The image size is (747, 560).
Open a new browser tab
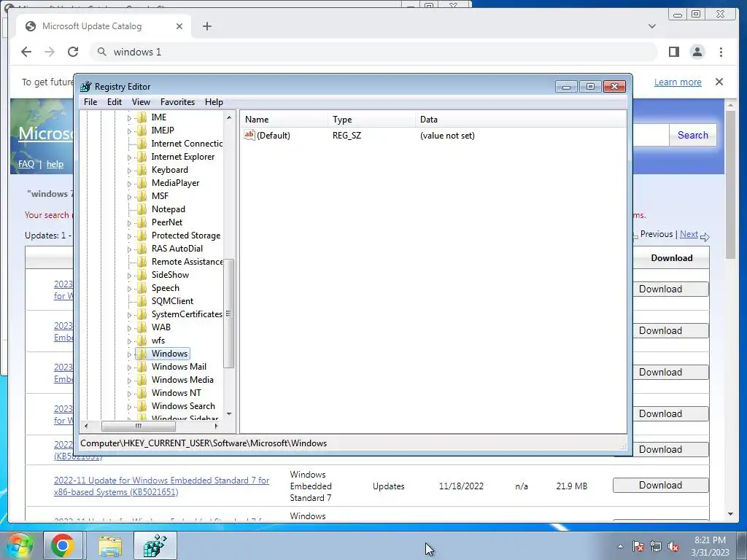[206, 26]
